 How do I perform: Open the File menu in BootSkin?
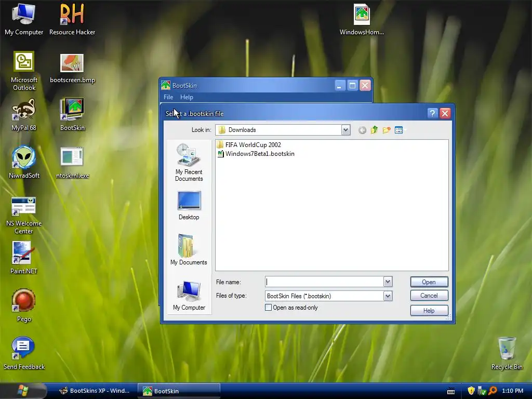168,97
